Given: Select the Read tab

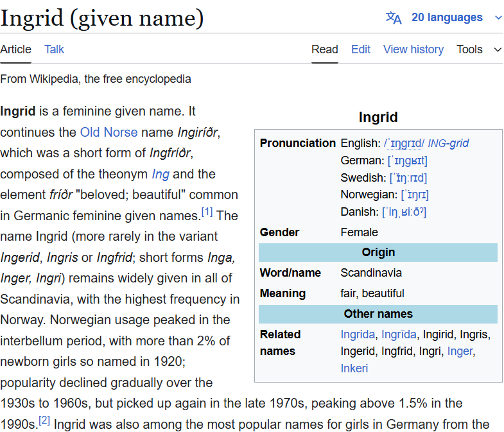Looking at the screenshot, I should pos(325,49).
